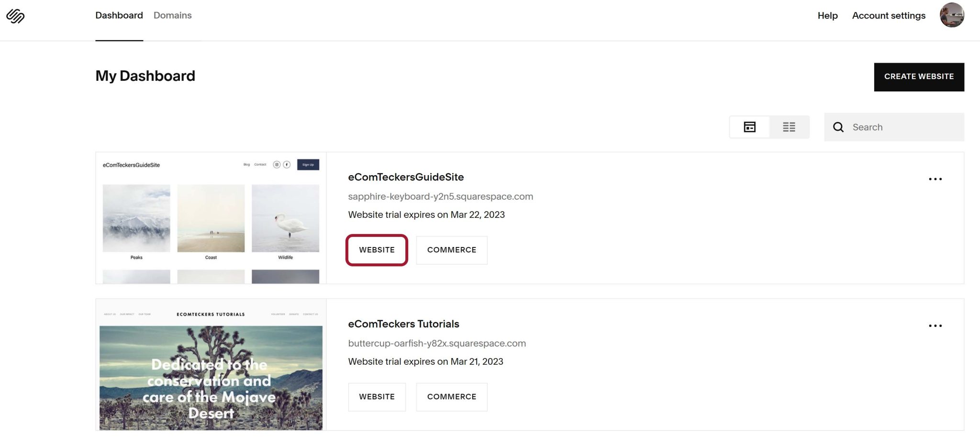
Task: Open Commerce for eComTeckersGuideSite
Action: click(451, 250)
